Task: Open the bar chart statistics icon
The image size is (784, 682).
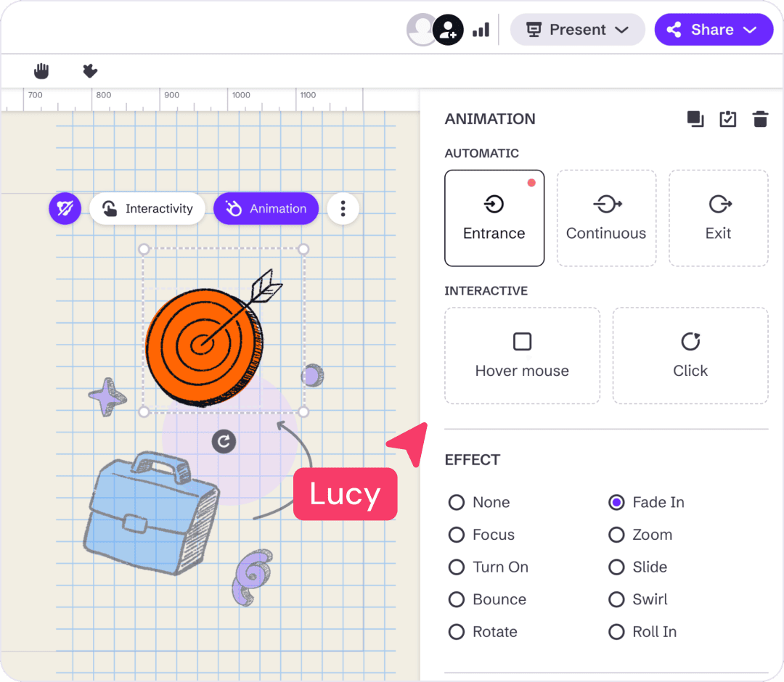Action: 481,30
